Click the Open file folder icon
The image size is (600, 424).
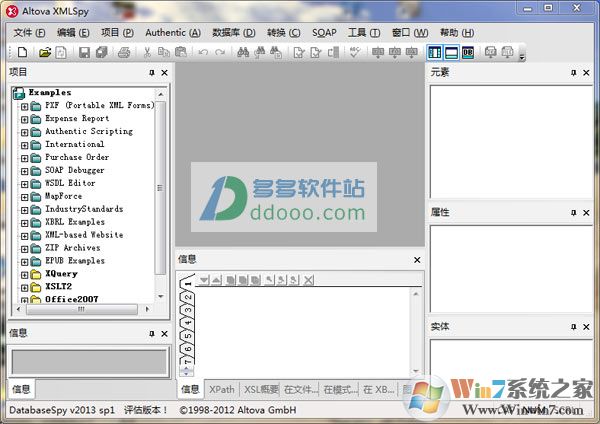pos(45,52)
